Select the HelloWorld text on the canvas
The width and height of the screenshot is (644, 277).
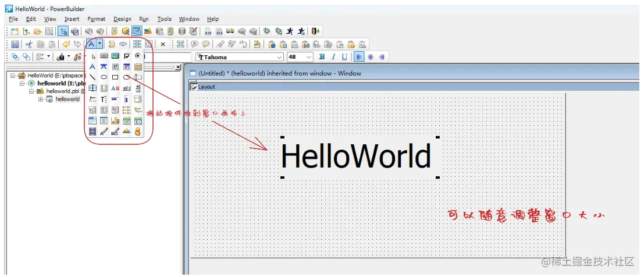point(355,157)
